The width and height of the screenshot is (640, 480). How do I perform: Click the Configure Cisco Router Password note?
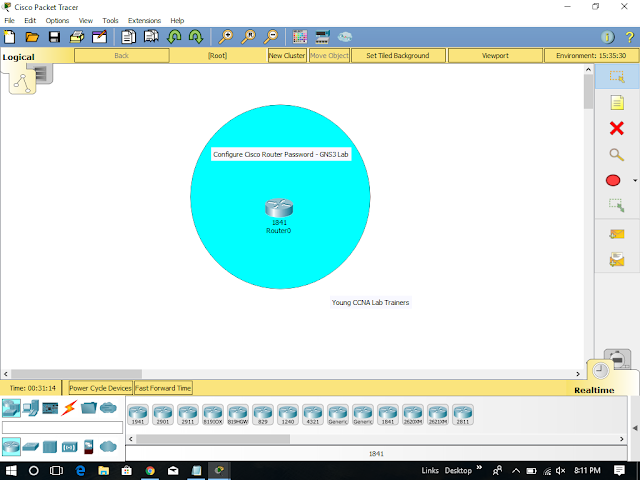pyautogui.click(x=281, y=154)
